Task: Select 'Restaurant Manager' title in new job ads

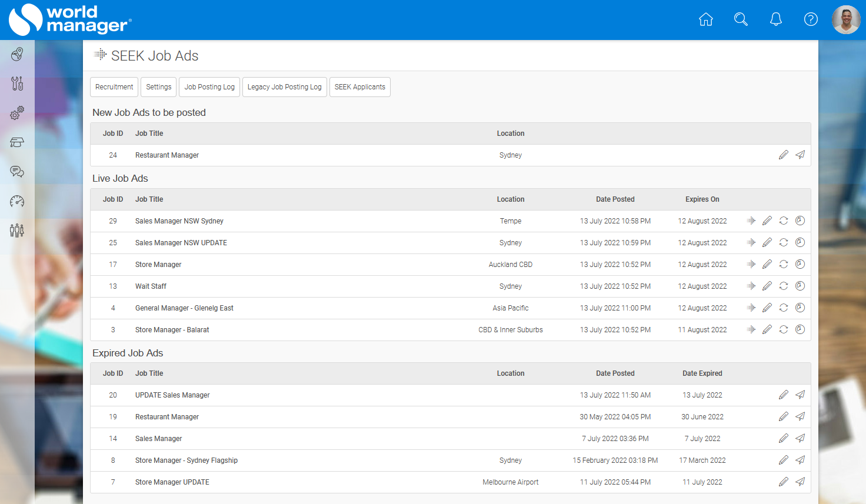Action: pos(167,155)
